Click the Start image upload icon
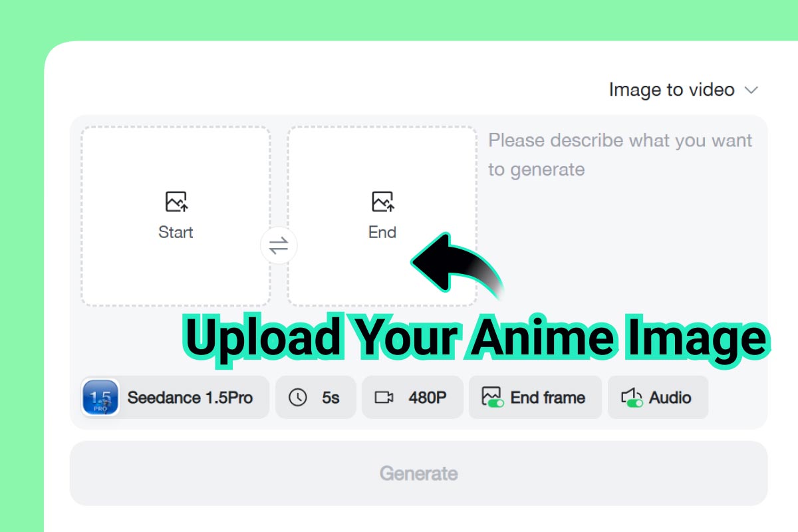This screenshot has width=798, height=532. tap(175, 201)
